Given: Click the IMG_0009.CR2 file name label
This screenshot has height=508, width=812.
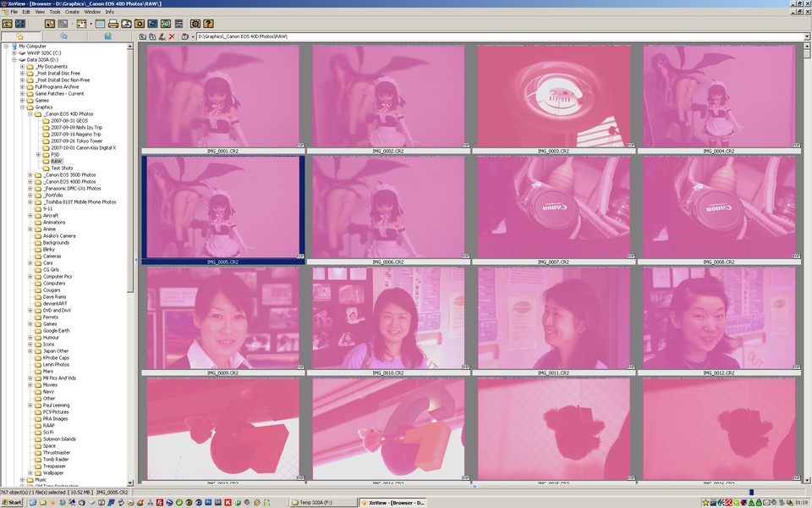Looking at the screenshot, I should click(x=222, y=373).
